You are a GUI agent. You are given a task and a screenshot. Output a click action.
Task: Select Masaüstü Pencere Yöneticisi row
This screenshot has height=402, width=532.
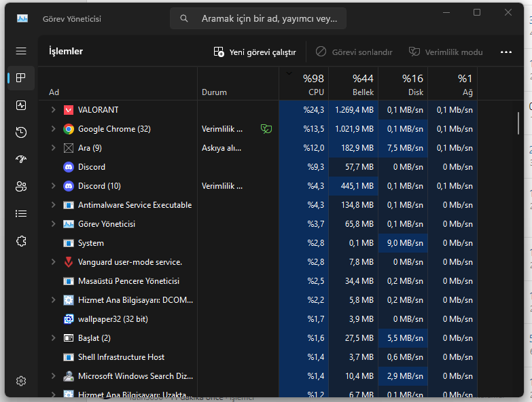258,281
